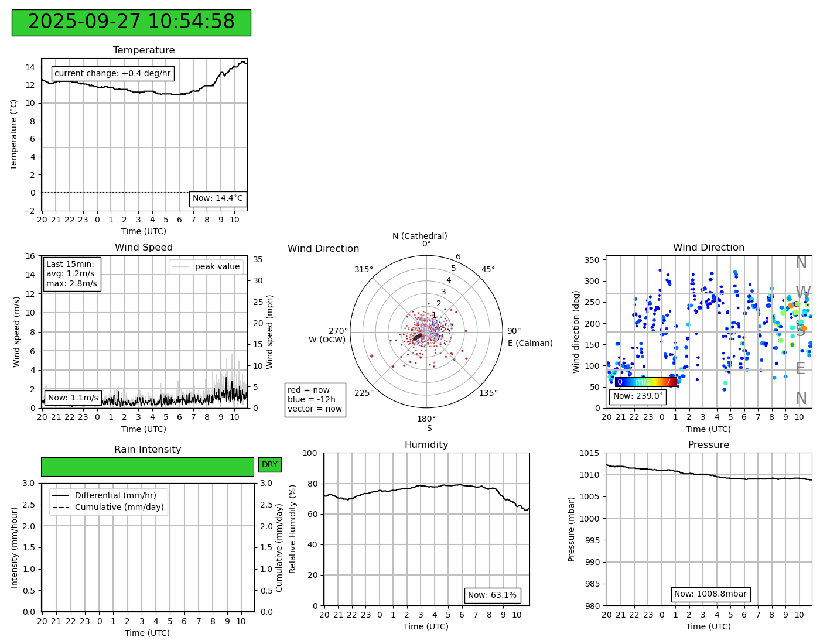820x644 pixels.
Task: Click the 'E (Calman)' compass label
Action: coord(530,343)
